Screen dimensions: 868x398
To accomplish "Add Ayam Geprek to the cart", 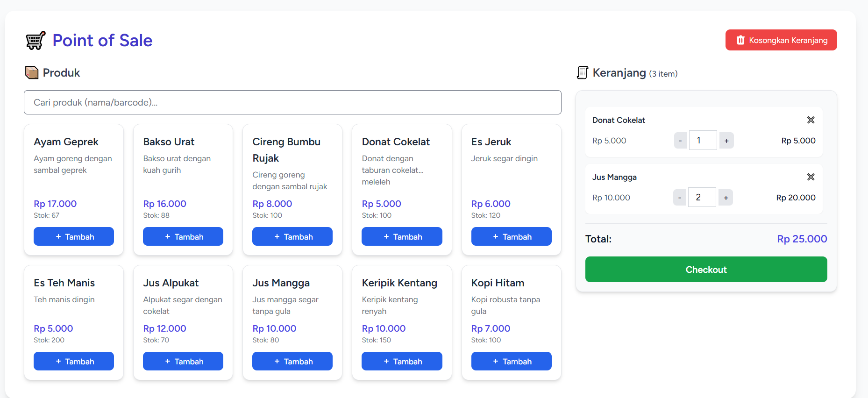I will coord(74,236).
